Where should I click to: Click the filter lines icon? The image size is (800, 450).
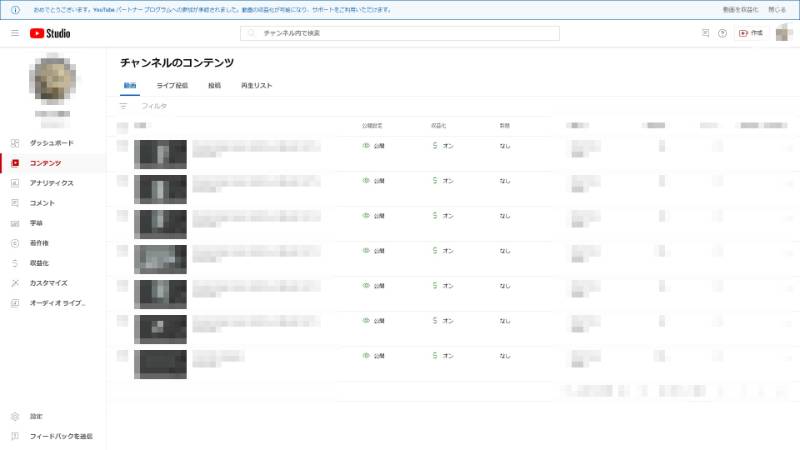[x=123, y=106]
